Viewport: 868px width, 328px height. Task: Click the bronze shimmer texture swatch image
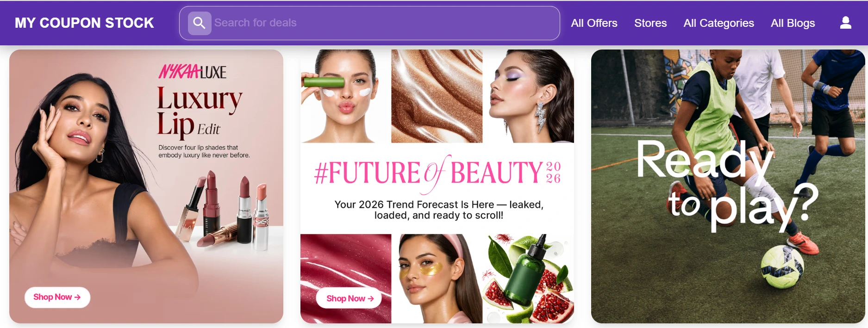point(437,96)
